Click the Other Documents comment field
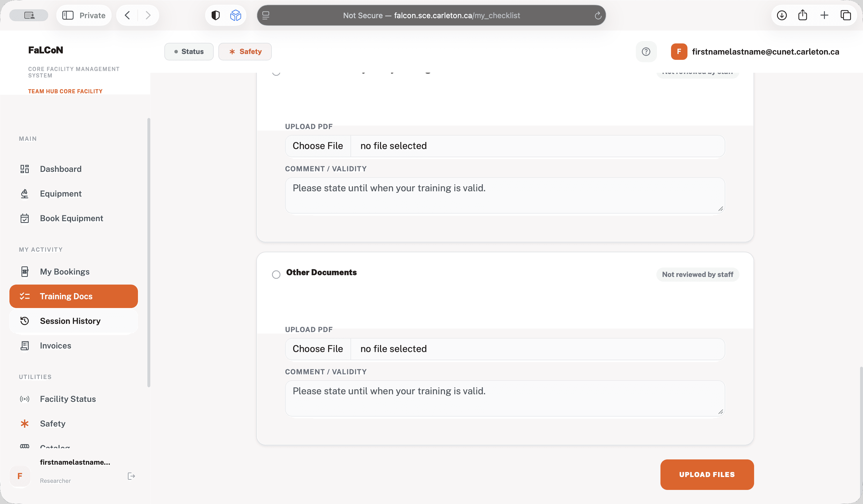 click(x=505, y=399)
